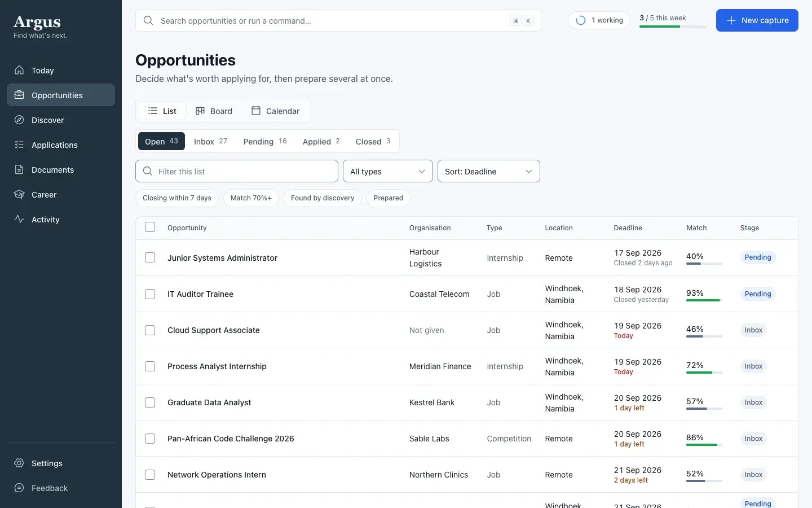Check the Network Operations Intern row

tap(150, 474)
